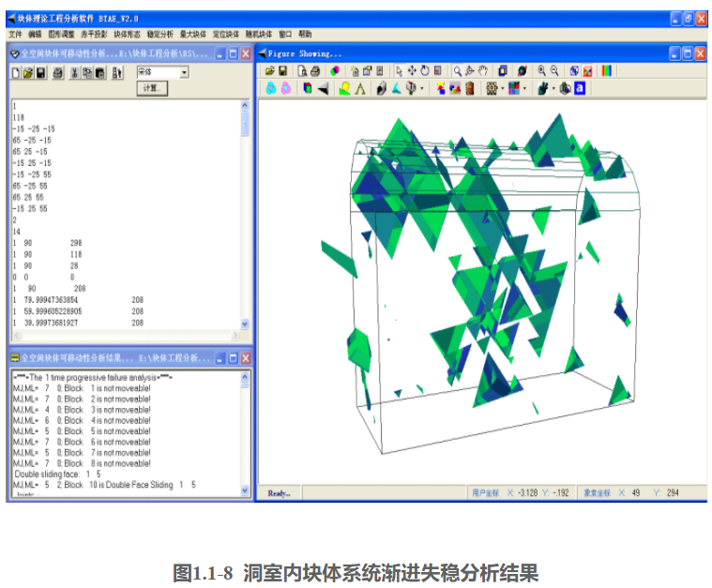The image size is (712, 588).
Task: Open the 帮助 menu
Action: (x=305, y=34)
